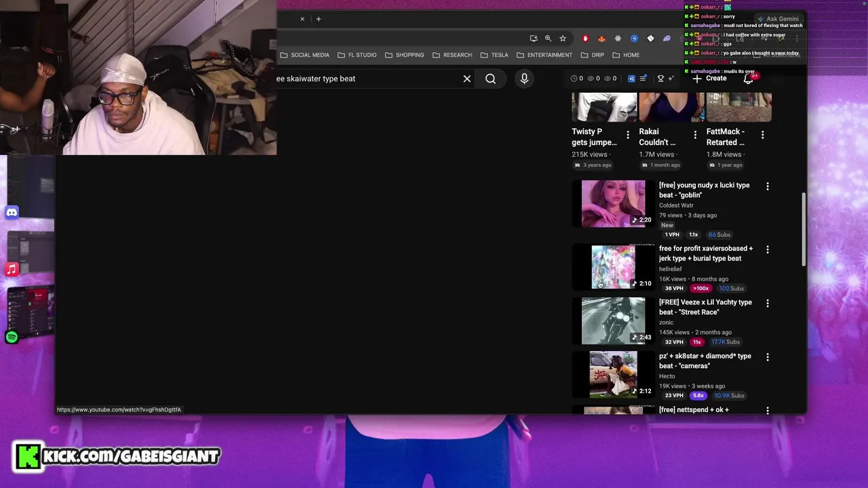Click the YouTube page scrollbar
868x488 pixels.
pyautogui.click(x=804, y=228)
